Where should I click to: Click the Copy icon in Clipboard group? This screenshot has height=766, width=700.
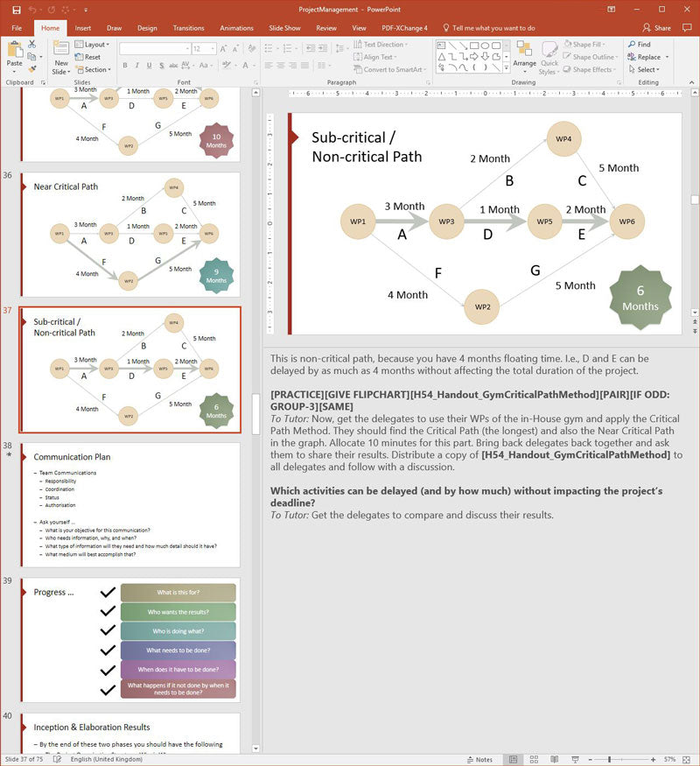31,57
